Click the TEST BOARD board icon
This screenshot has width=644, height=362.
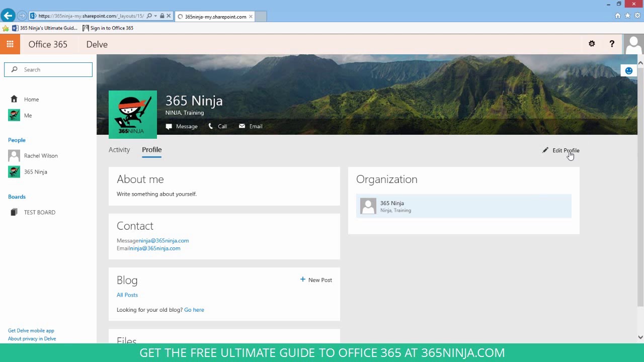[x=14, y=212]
